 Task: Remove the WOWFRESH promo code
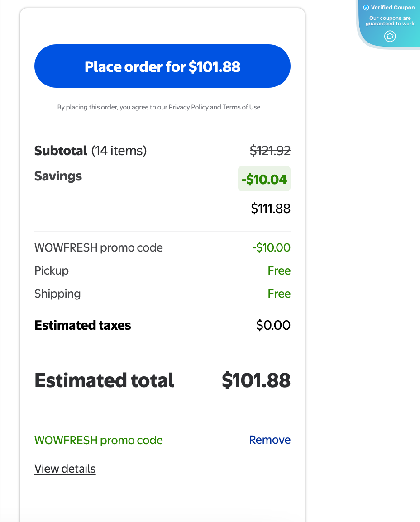point(269,439)
